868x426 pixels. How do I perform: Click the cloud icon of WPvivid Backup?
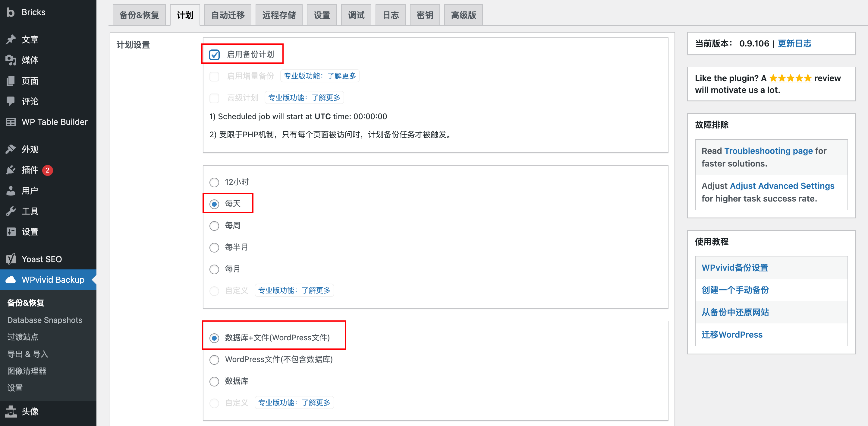coord(11,280)
